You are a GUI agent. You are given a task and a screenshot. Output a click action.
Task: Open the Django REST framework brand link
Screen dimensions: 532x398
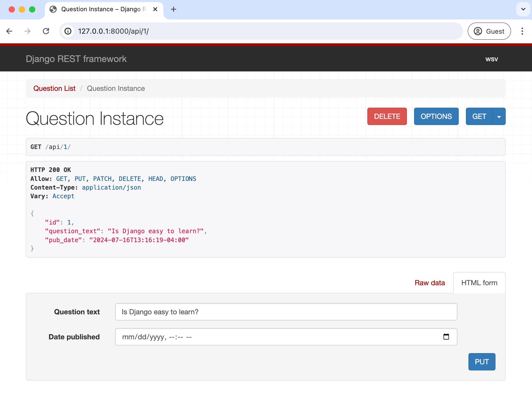[76, 59]
